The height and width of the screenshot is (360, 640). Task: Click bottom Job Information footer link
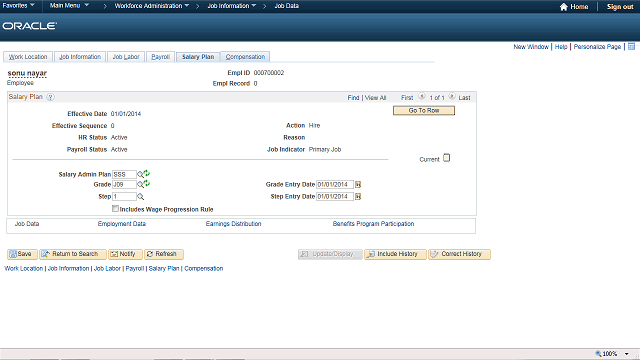pyautogui.click(x=69, y=269)
